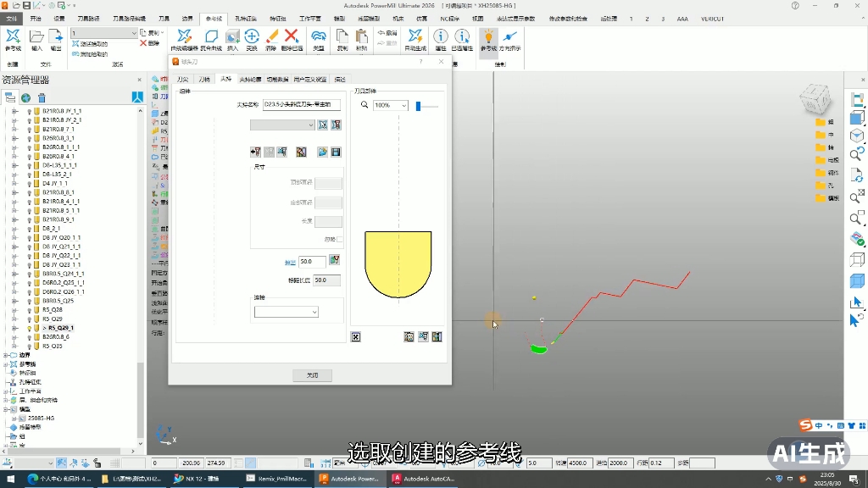Click the help question mark in dialog title
Image resolution: width=868 pixels, height=488 pixels.
(420, 61)
